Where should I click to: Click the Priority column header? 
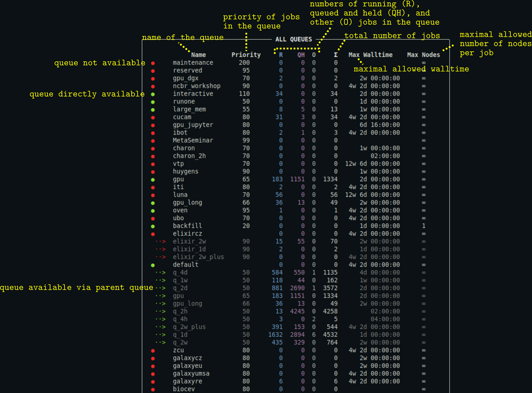pyautogui.click(x=246, y=54)
